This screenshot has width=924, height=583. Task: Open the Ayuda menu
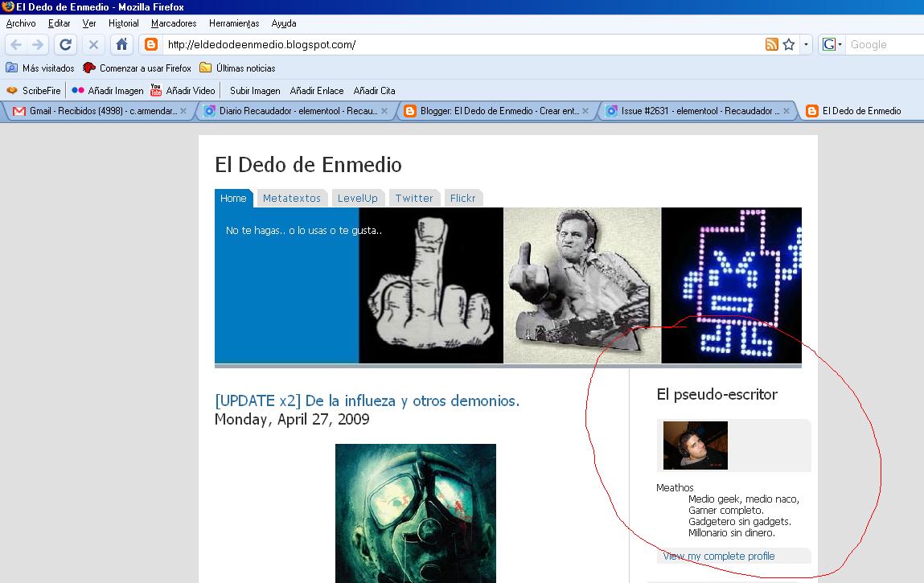click(x=283, y=23)
